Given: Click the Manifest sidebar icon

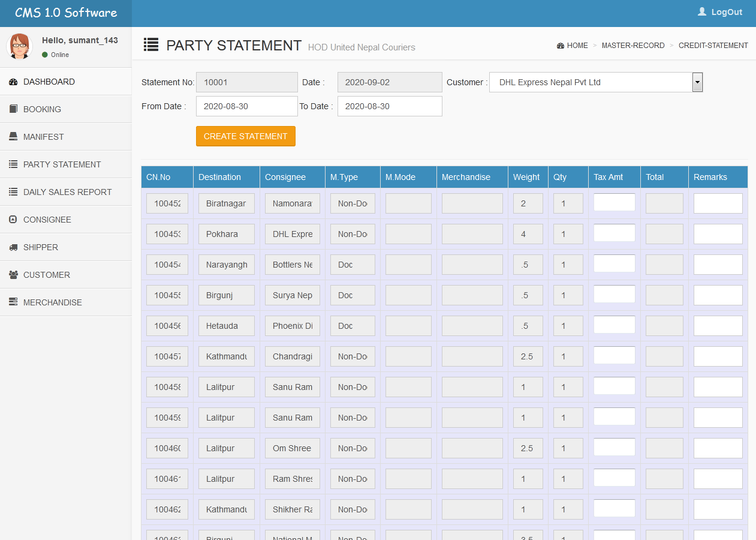Looking at the screenshot, I should [13, 137].
